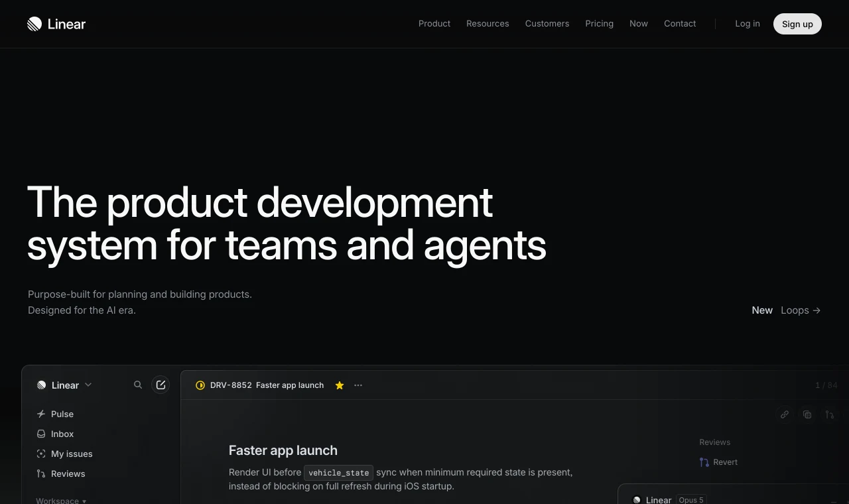
Task: Click the Contact nav link
Action: click(x=680, y=24)
